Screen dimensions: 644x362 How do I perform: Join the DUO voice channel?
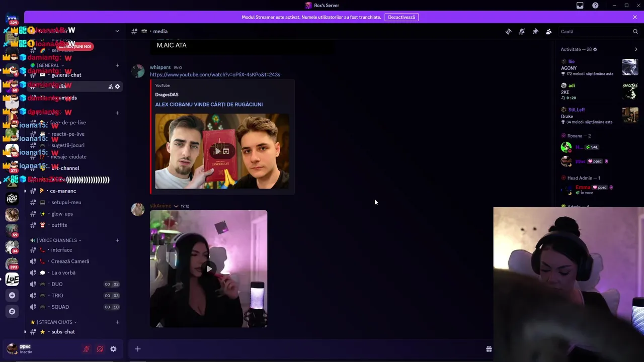[x=74, y=284]
